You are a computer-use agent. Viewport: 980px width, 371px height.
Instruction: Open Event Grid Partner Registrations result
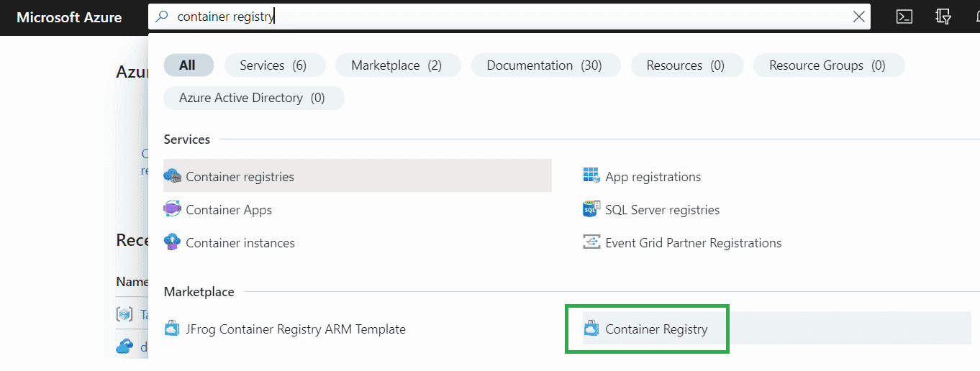coord(694,243)
